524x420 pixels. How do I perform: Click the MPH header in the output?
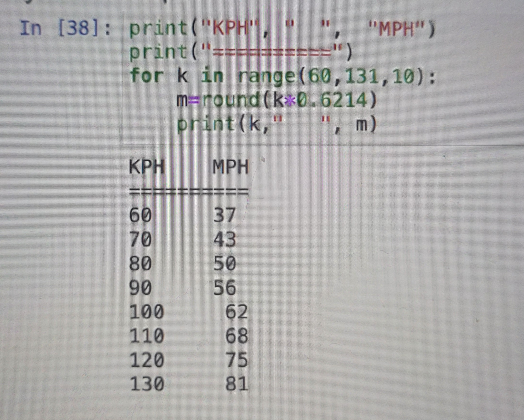point(231,167)
